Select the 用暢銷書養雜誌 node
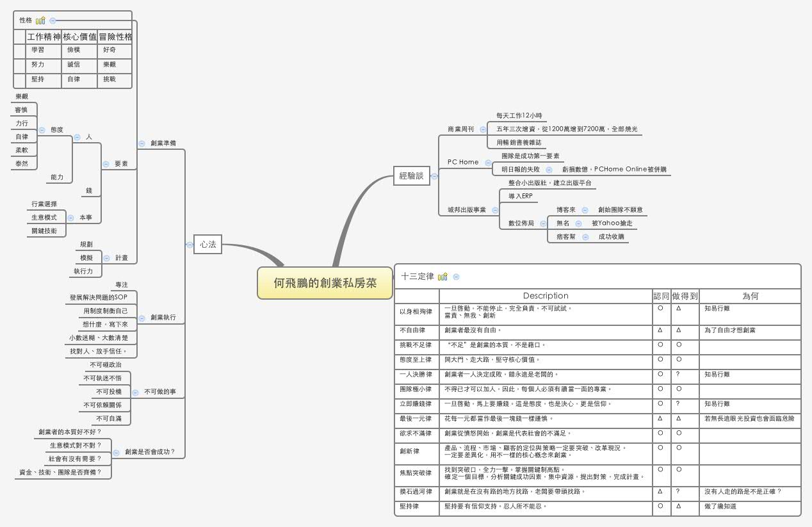The height and width of the screenshot is (527, 812). 519,143
